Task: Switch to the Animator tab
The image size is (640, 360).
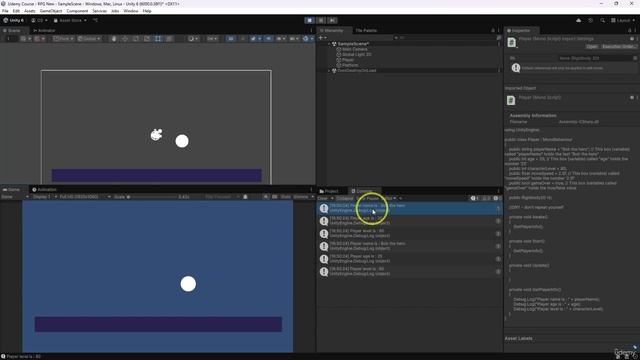Action: (x=44, y=31)
